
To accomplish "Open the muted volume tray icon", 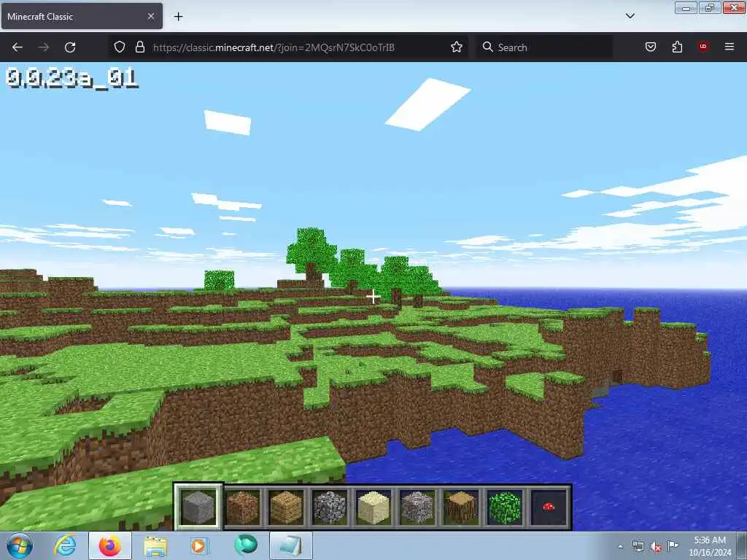I will [x=656, y=547].
